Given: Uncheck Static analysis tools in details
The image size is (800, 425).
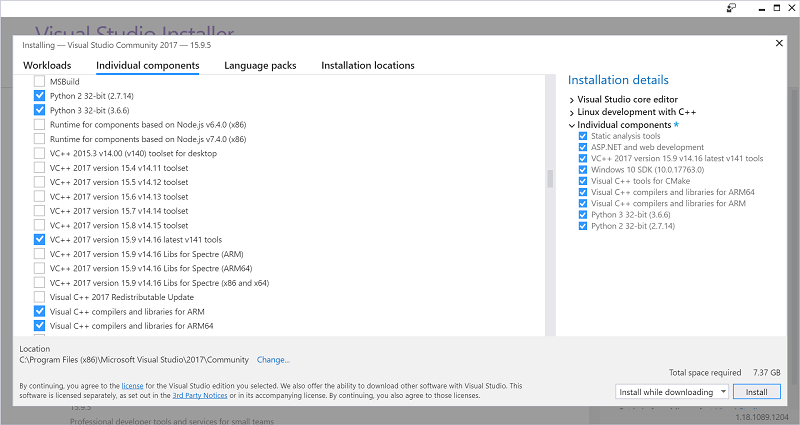Looking at the screenshot, I should tap(583, 136).
